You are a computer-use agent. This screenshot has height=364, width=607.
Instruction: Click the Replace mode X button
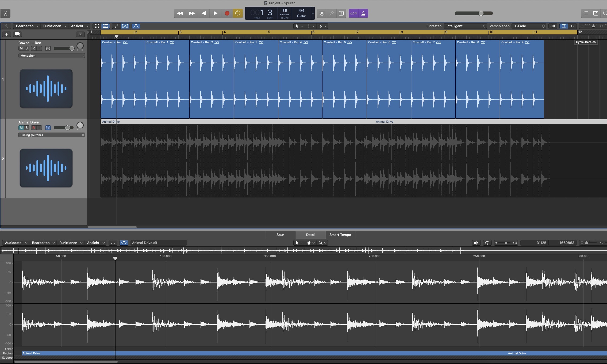(x=322, y=13)
